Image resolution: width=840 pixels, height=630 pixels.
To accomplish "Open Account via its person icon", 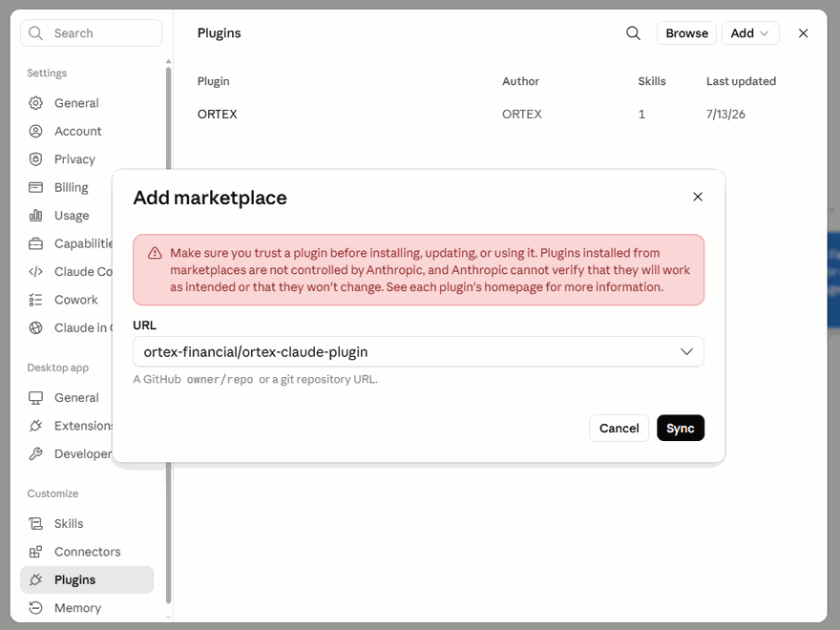I will (36, 132).
